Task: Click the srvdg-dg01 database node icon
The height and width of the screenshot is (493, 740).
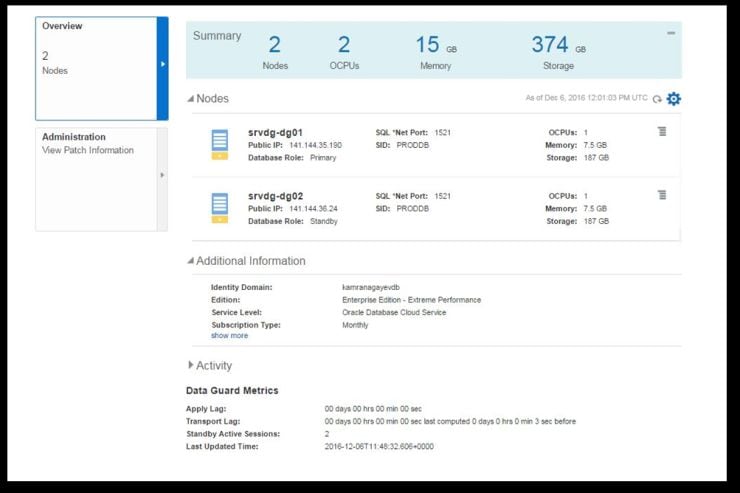Action: pos(220,144)
